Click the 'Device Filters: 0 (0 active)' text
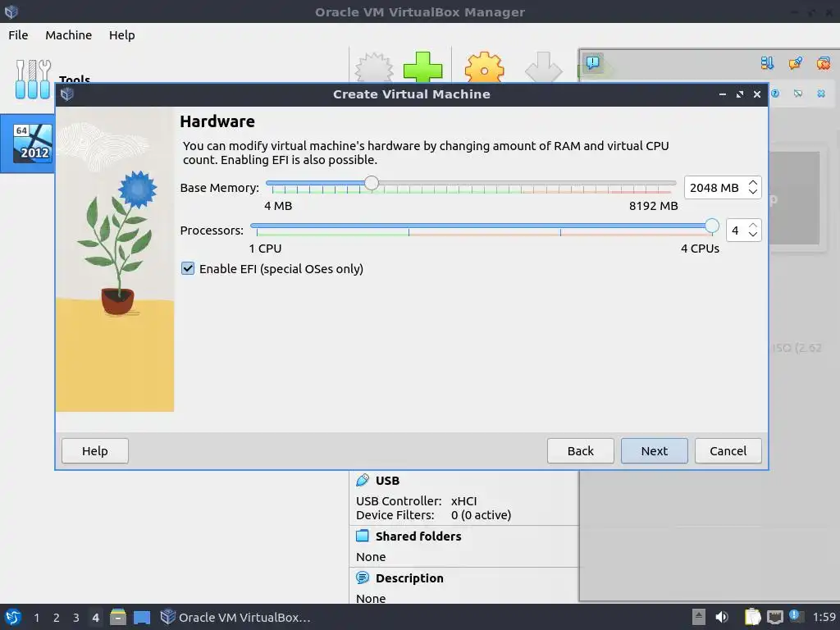 [x=433, y=515]
